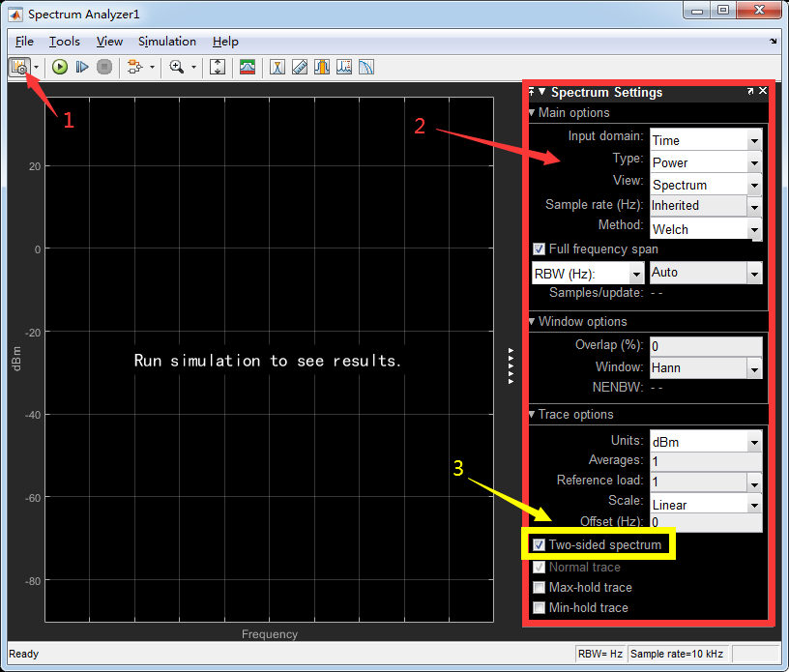Screen dimensions: 789x672
Task: Disable the Full frequency span option
Action: pos(539,248)
